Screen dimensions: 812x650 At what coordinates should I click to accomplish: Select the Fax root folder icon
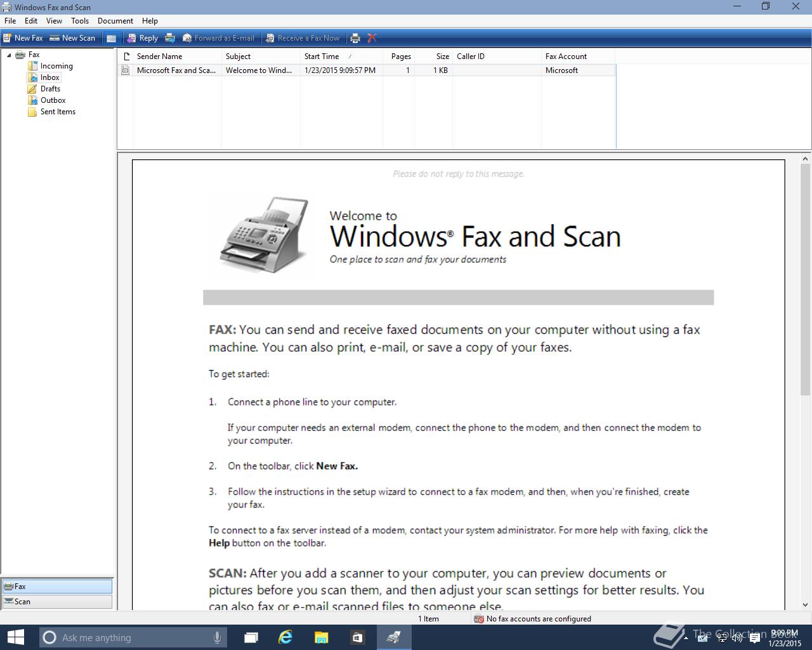pos(20,55)
